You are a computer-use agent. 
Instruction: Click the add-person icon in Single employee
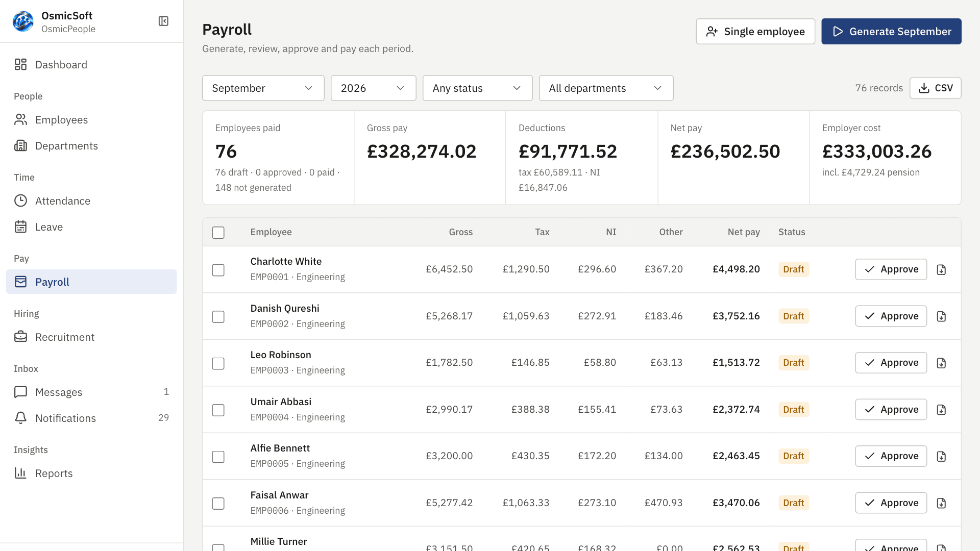(712, 32)
